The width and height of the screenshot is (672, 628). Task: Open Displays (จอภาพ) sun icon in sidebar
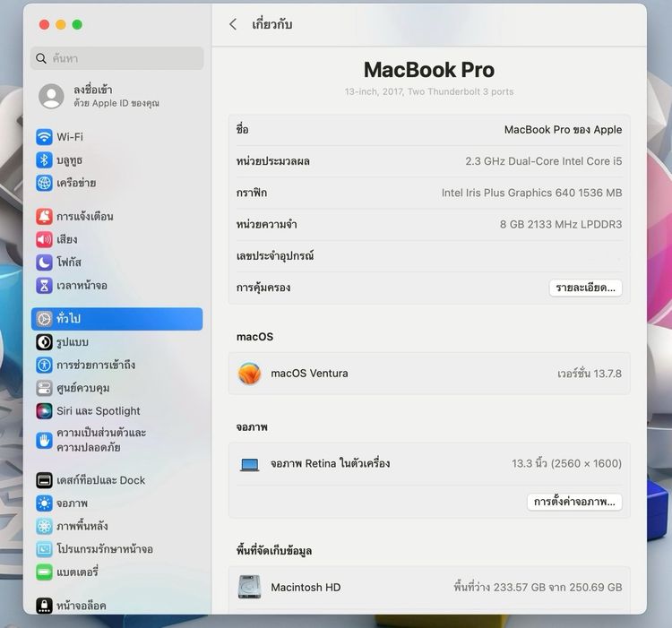44,503
